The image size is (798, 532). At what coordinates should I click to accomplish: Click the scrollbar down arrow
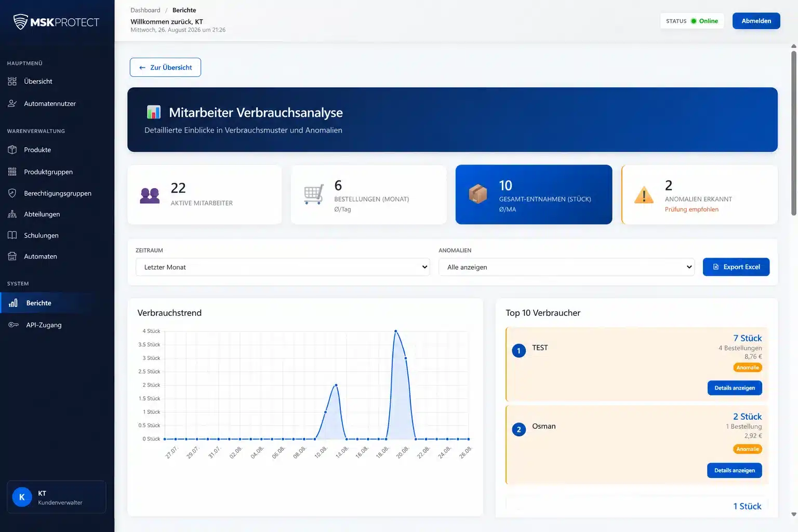click(794, 514)
